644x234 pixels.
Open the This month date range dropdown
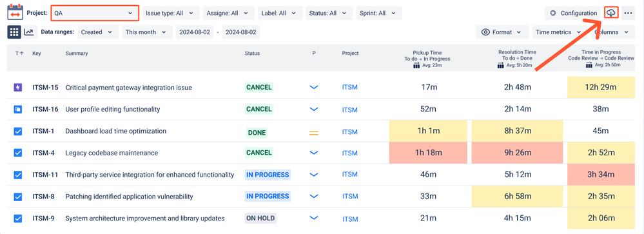[146, 32]
